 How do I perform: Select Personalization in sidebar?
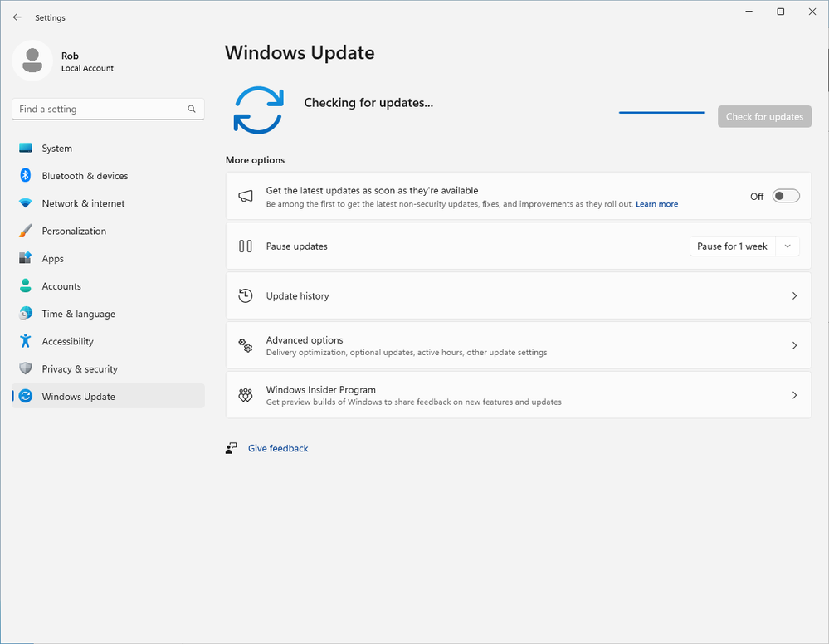point(108,231)
